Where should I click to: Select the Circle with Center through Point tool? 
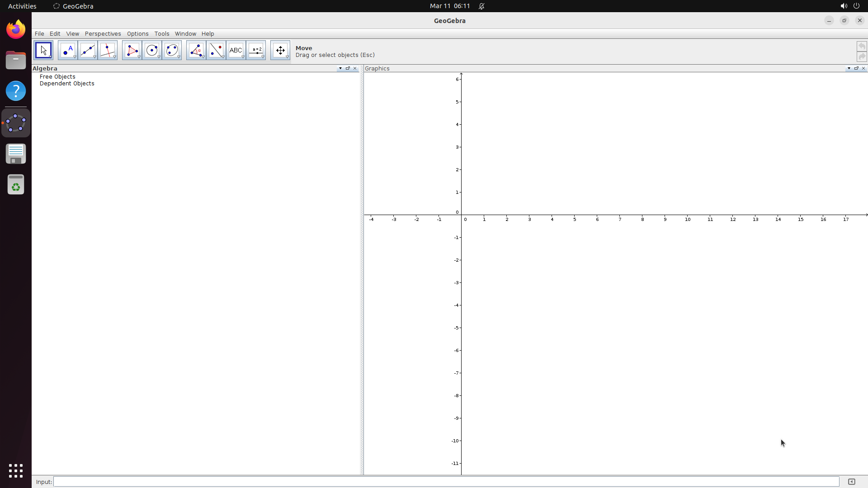[152, 50]
